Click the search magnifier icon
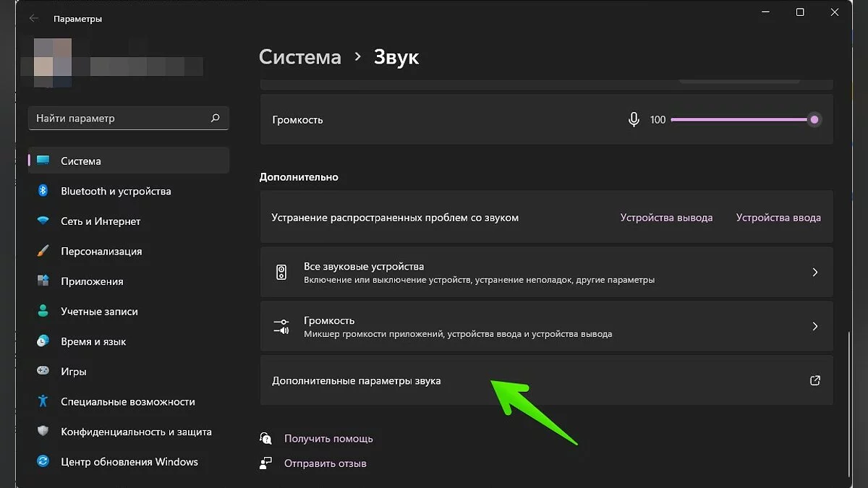Image resolution: width=868 pixels, height=488 pixels. [x=215, y=118]
